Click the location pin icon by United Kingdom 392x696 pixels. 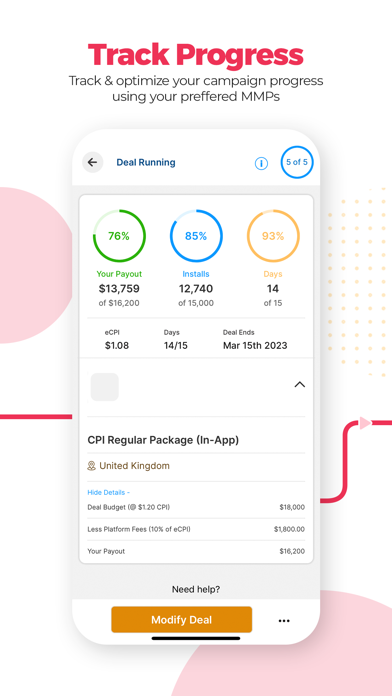[x=91, y=466]
